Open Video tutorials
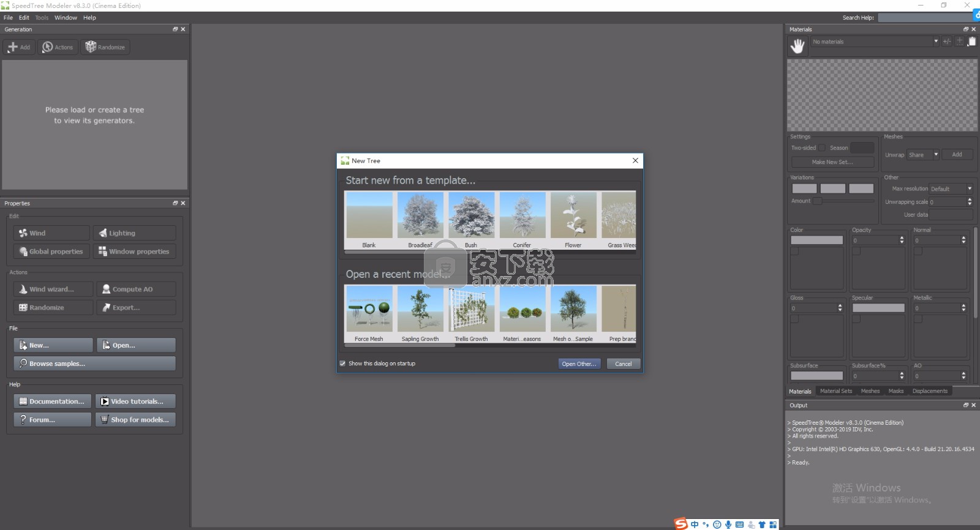This screenshot has width=980, height=530. 135,401
